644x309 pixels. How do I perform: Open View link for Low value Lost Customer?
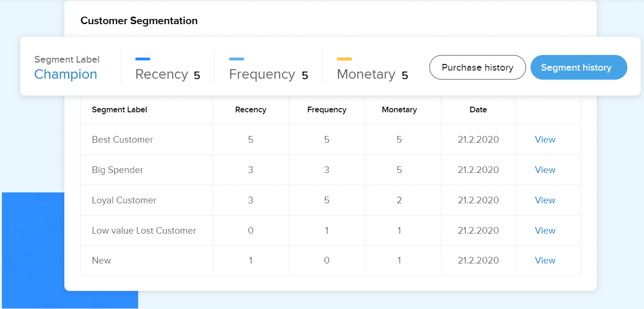545,230
